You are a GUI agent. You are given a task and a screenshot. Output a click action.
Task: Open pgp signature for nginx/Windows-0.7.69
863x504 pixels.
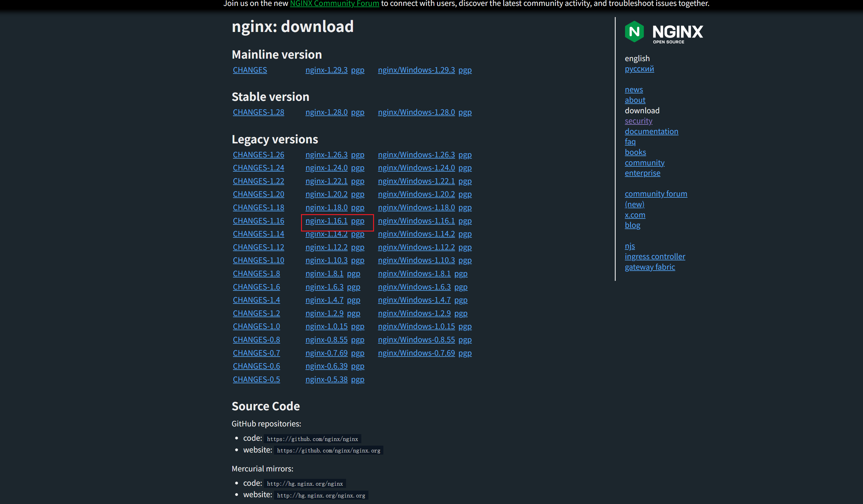tap(465, 353)
